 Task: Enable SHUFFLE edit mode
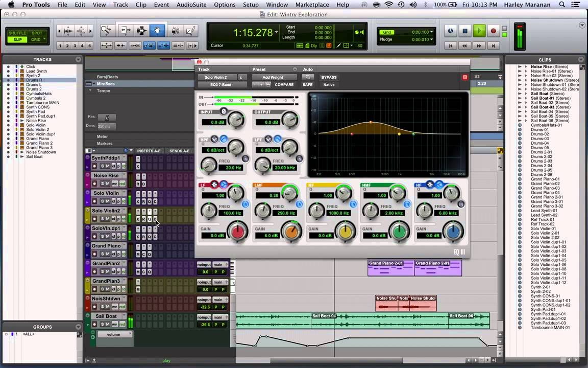click(x=17, y=33)
